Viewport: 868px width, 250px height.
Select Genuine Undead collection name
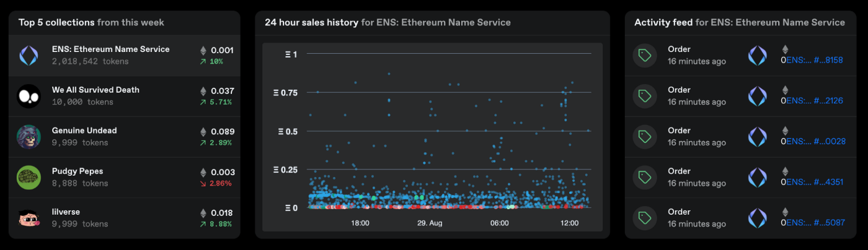(x=84, y=131)
